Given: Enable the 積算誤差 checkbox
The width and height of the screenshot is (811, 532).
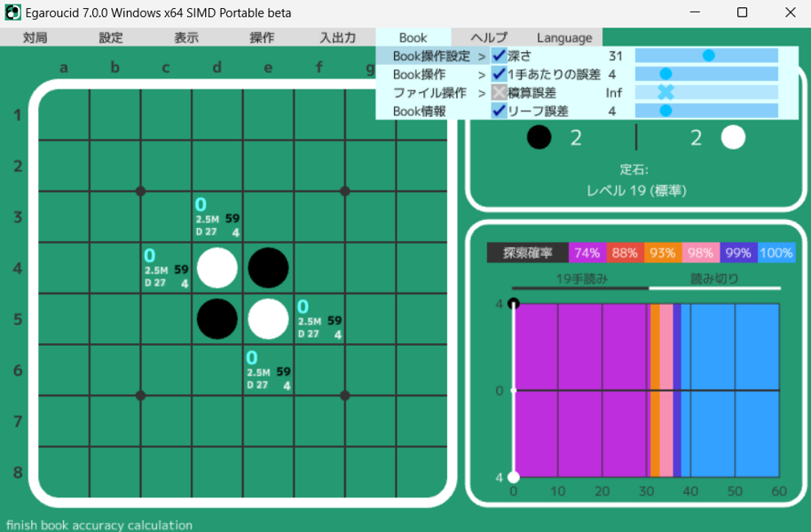Looking at the screenshot, I should click(499, 92).
